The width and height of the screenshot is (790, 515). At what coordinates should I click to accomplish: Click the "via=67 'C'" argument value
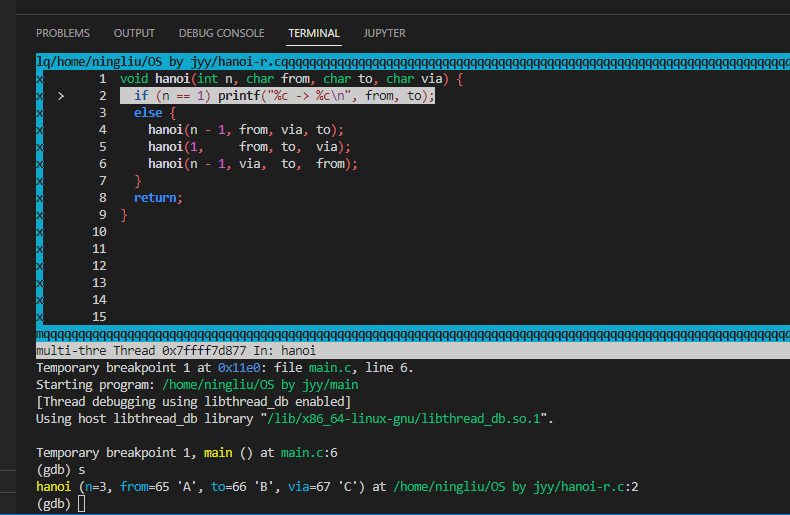pyautogui.click(x=323, y=487)
